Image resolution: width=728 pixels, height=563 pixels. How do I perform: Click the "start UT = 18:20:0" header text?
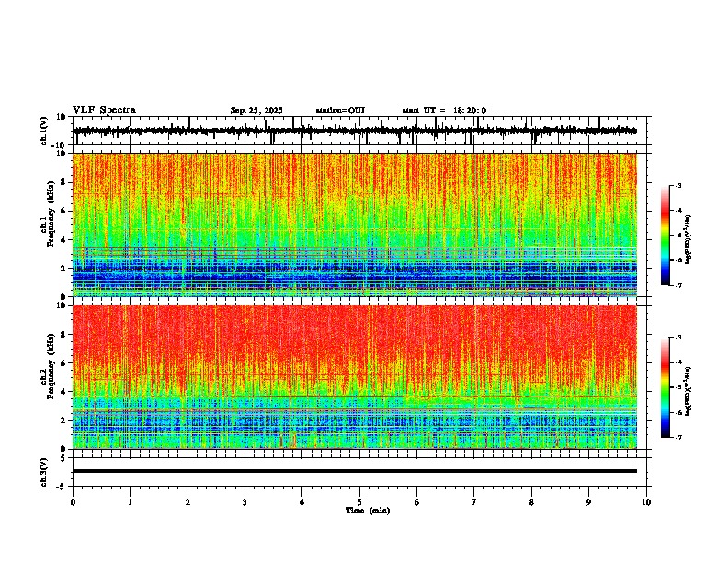click(x=444, y=110)
